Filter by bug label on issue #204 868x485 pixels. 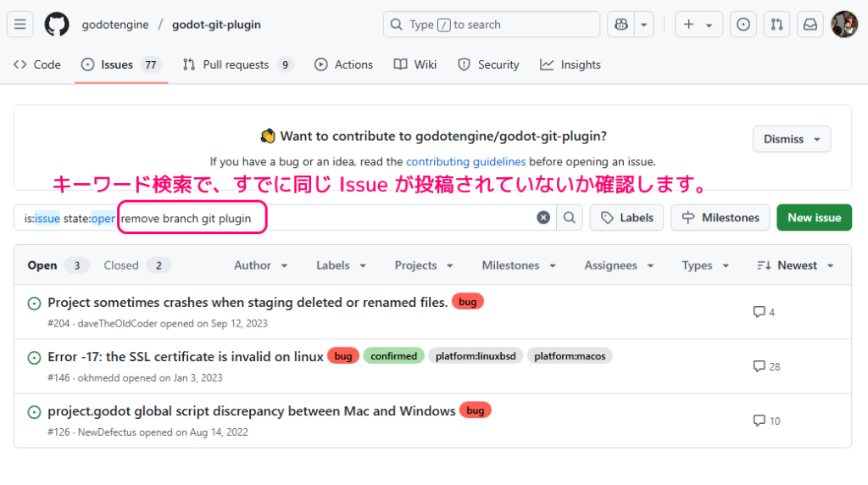click(468, 302)
